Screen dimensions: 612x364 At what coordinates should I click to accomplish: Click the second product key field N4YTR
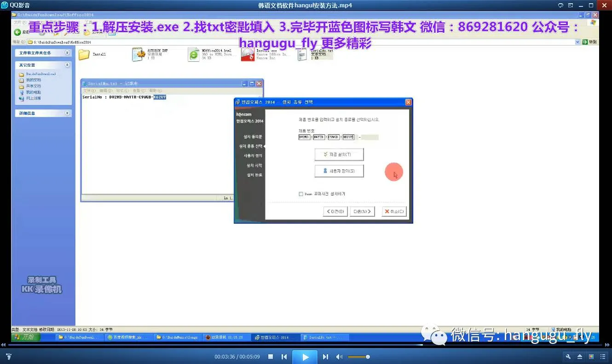(x=319, y=137)
